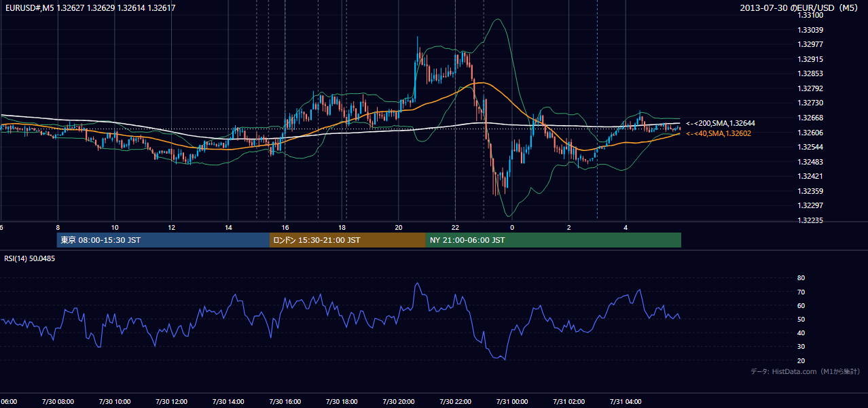The height and width of the screenshot is (408, 868).
Task: Click RSI scale level 50
Action: [801, 319]
